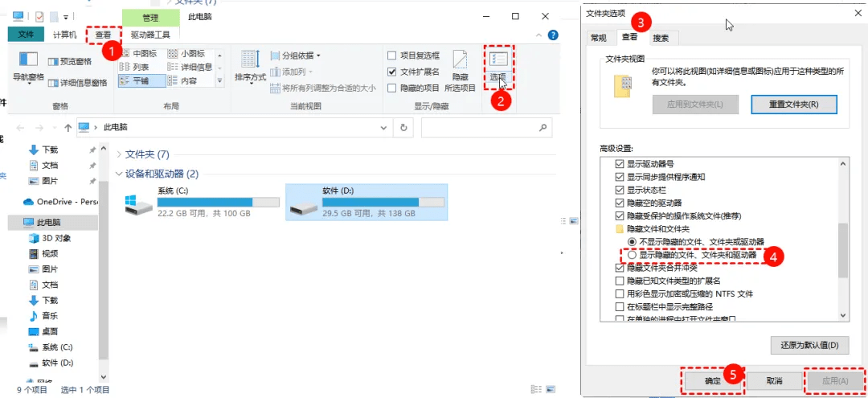868x398 pixels.
Task: Click the 预览窗格 preview pane icon
Action: point(53,61)
